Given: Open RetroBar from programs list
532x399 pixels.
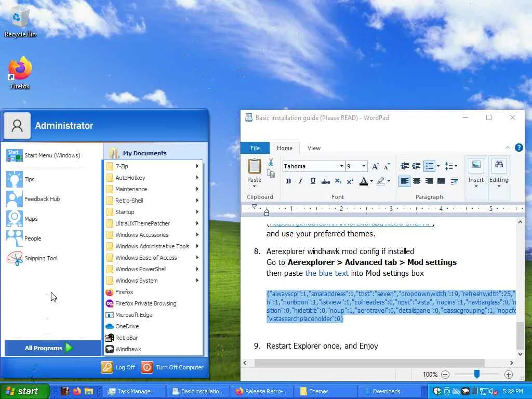Looking at the screenshot, I should click(153, 338).
